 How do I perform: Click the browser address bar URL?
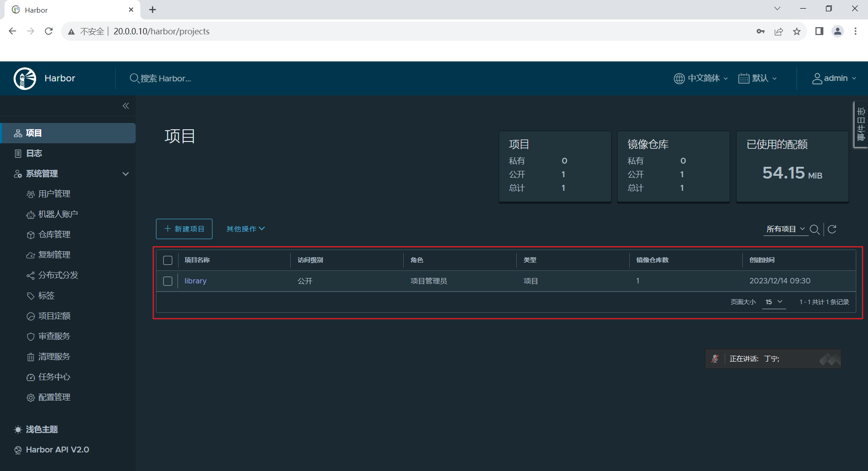coord(161,31)
